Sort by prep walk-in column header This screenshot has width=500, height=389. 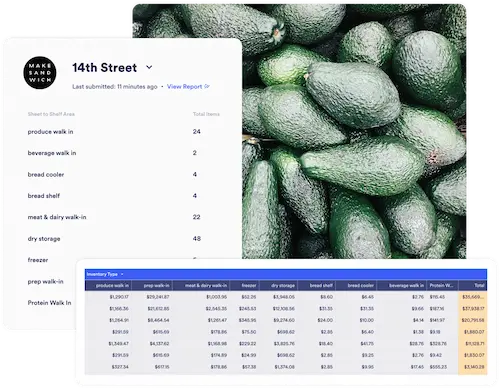click(x=152, y=286)
